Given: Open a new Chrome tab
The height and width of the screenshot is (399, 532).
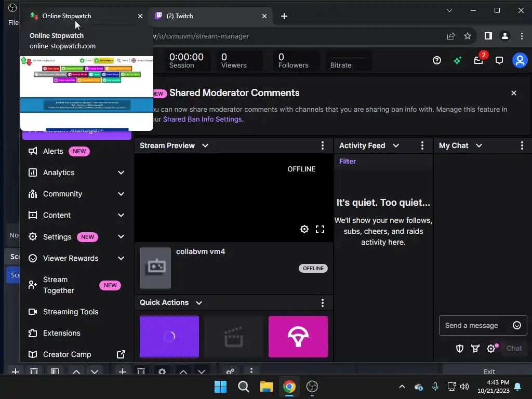Looking at the screenshot, I should tap(284, 16).
